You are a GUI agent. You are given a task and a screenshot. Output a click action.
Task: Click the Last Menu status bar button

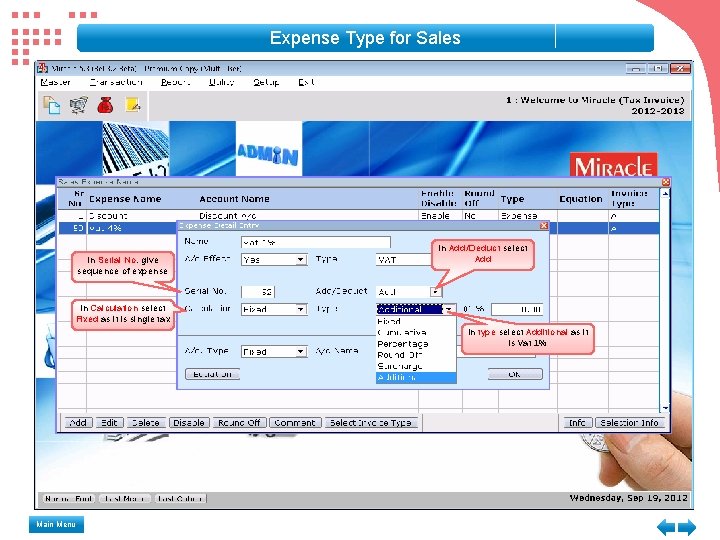point(124,499)
